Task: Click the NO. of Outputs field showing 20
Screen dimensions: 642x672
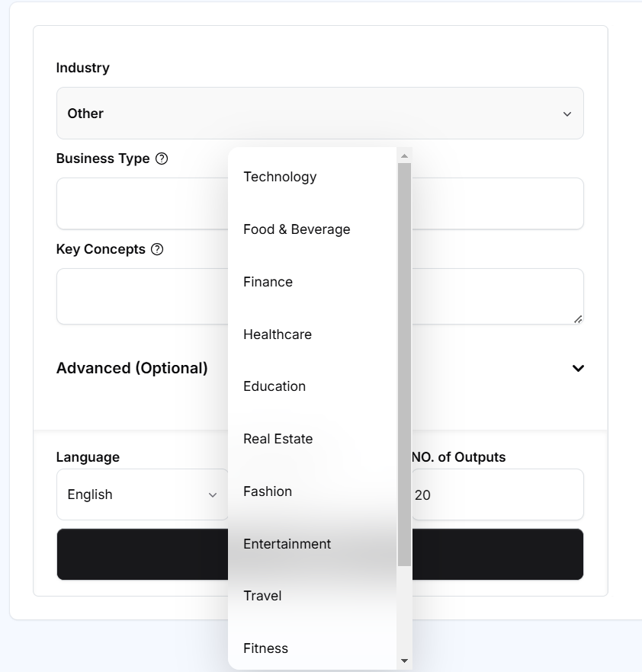Action: tap(496, 494)
